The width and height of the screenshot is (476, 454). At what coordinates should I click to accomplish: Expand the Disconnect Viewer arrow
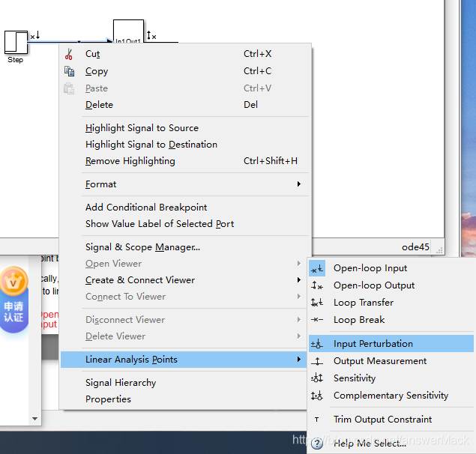pos(299,320)
